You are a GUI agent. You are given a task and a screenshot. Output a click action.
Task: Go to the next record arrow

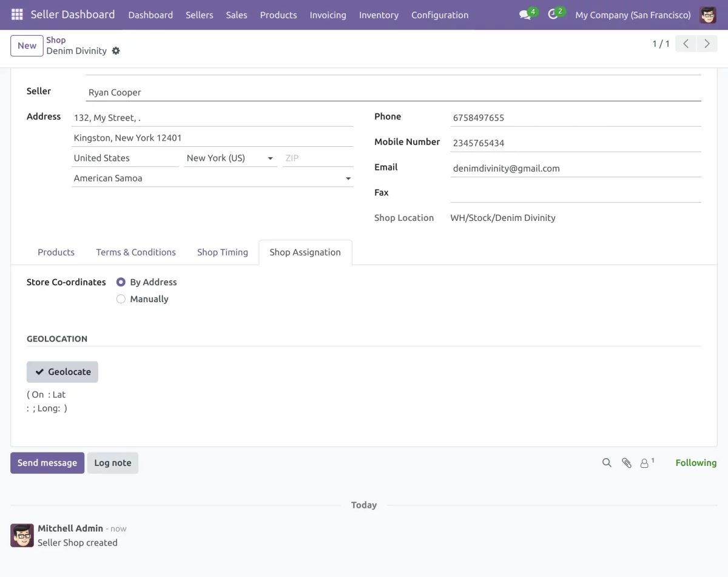(707, 44)
